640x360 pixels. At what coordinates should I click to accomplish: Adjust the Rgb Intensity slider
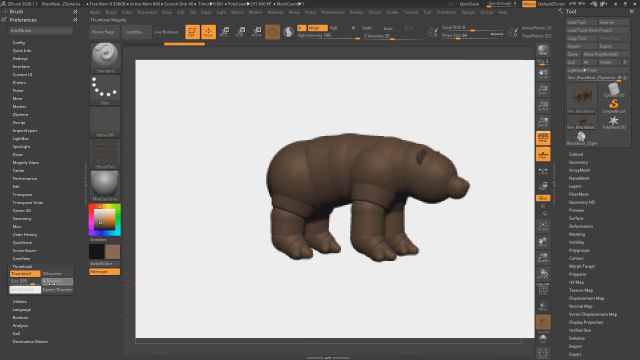(x=329, y=36)
